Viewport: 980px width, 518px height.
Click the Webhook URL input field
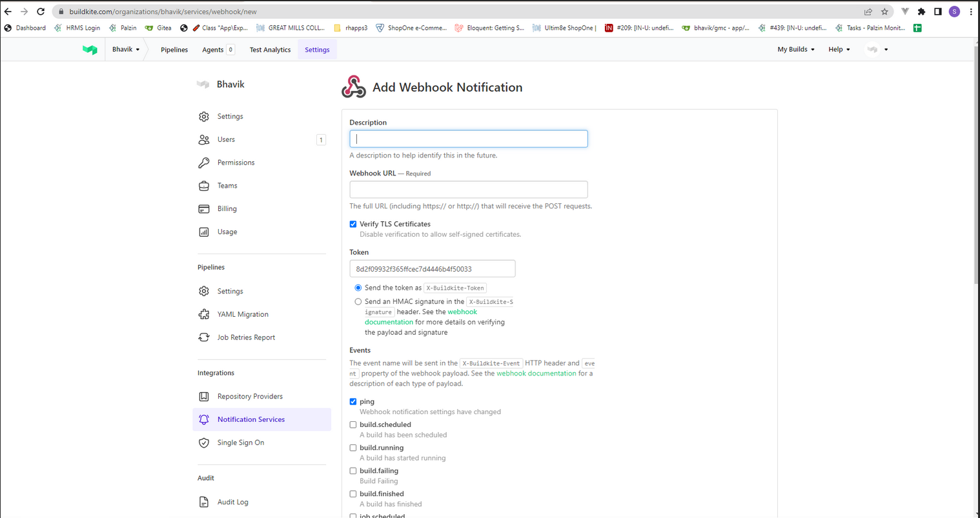[469, 190]
